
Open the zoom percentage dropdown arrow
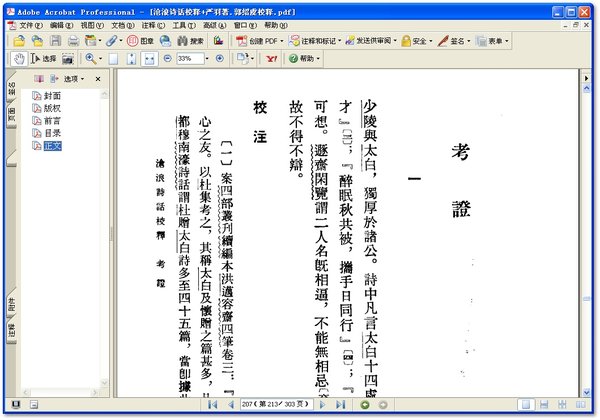207,59
